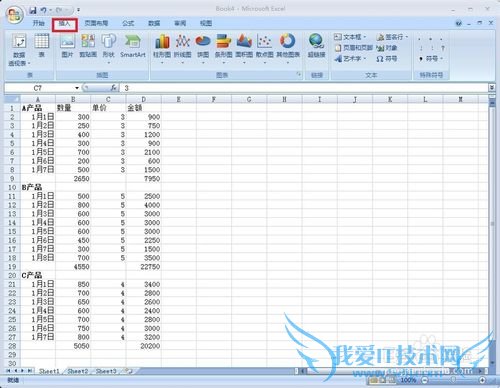Insert an Area chart (面积图)
The width and height of the screenshot is (500, 388).
[244, 48]
